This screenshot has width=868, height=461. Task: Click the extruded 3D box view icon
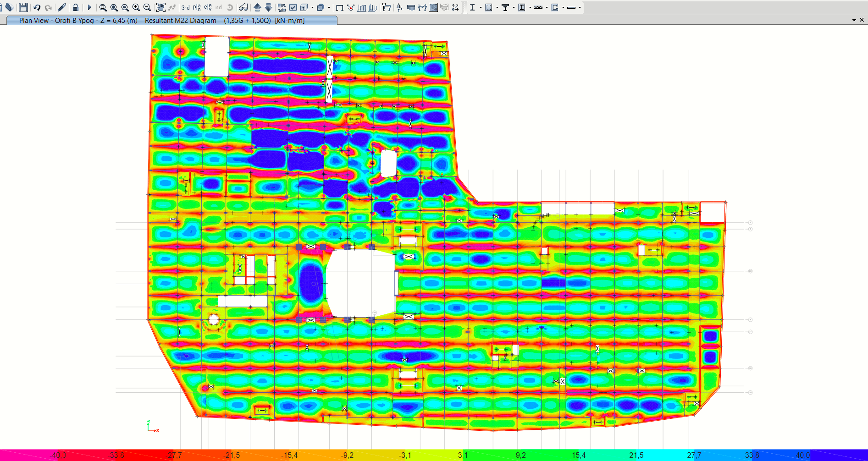pyautogui.click(x=304, y=7)
